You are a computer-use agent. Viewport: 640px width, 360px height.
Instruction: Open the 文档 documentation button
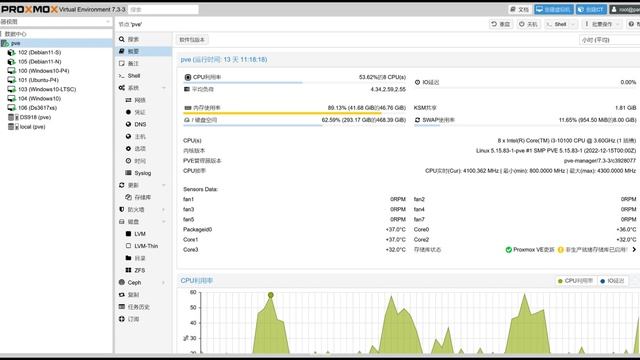coord(519,9)
